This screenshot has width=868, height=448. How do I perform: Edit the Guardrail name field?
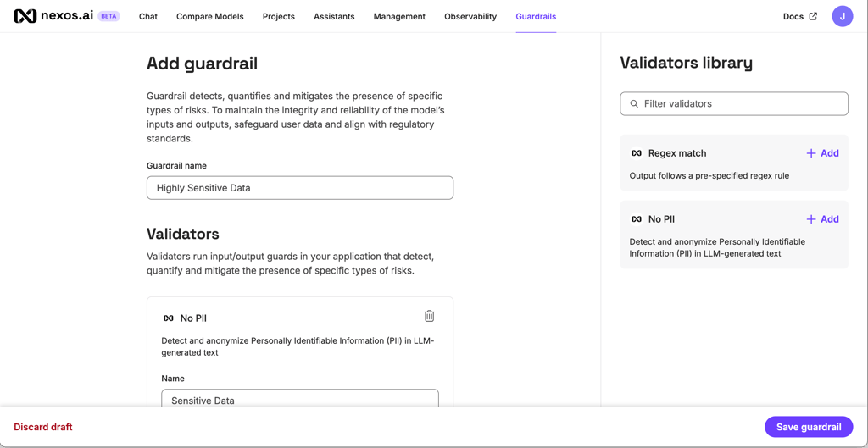[300, 188]
